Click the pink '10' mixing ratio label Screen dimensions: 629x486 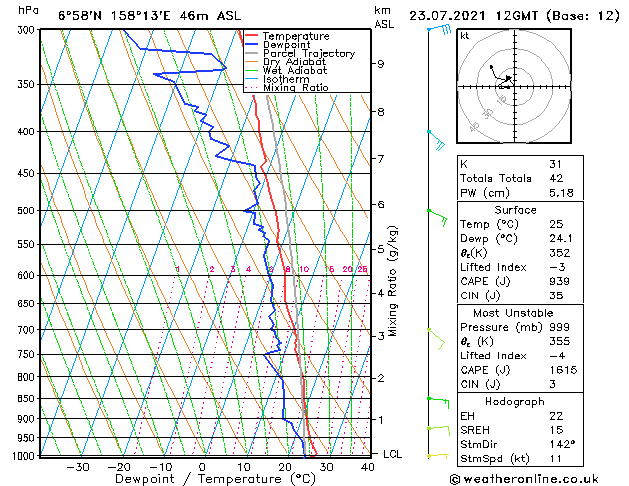[304, 269]
